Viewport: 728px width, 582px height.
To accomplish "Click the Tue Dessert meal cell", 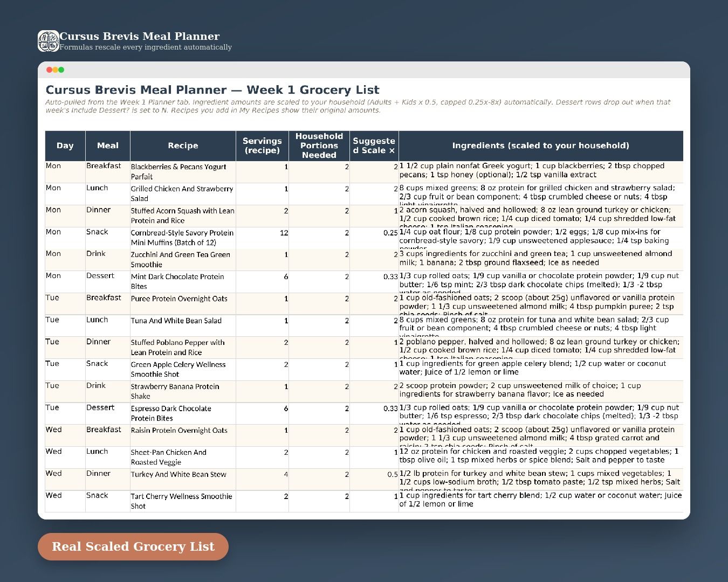I will [x=108, y=414].
